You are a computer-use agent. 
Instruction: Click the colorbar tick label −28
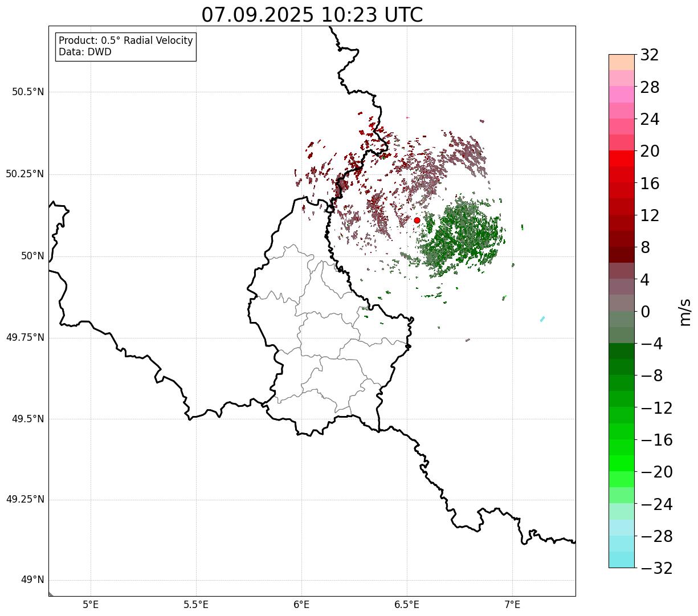(656, 536)
